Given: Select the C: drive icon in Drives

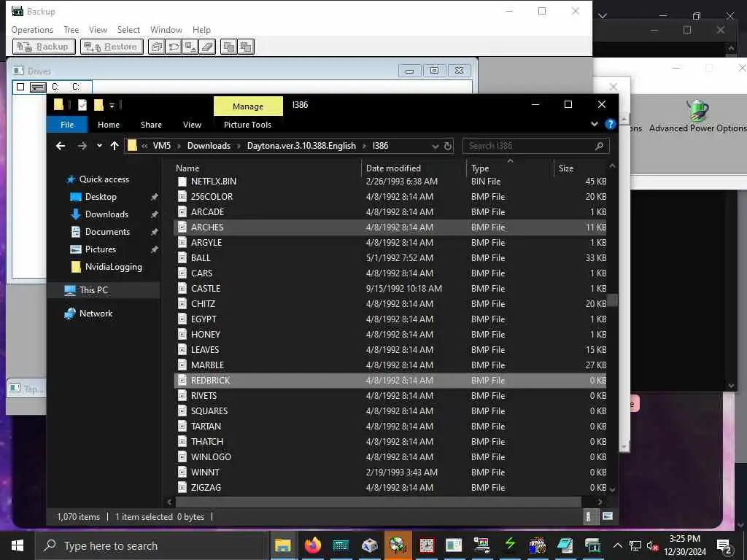Looking at the screenshot, I should (x=38, y=87).
